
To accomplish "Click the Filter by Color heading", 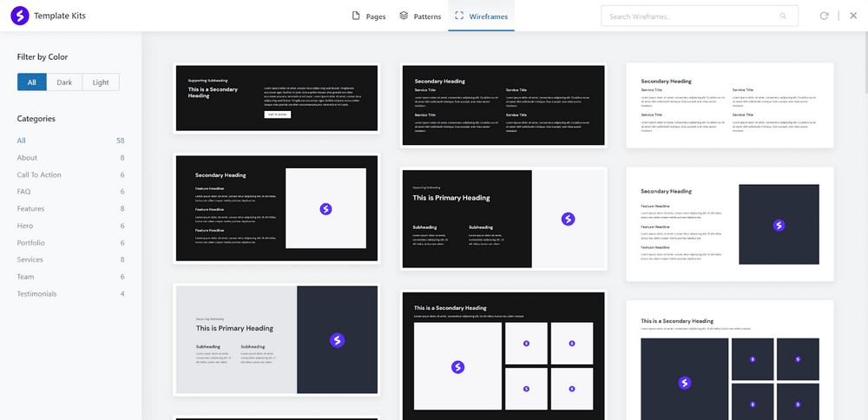I will click(x=43, y=57).
